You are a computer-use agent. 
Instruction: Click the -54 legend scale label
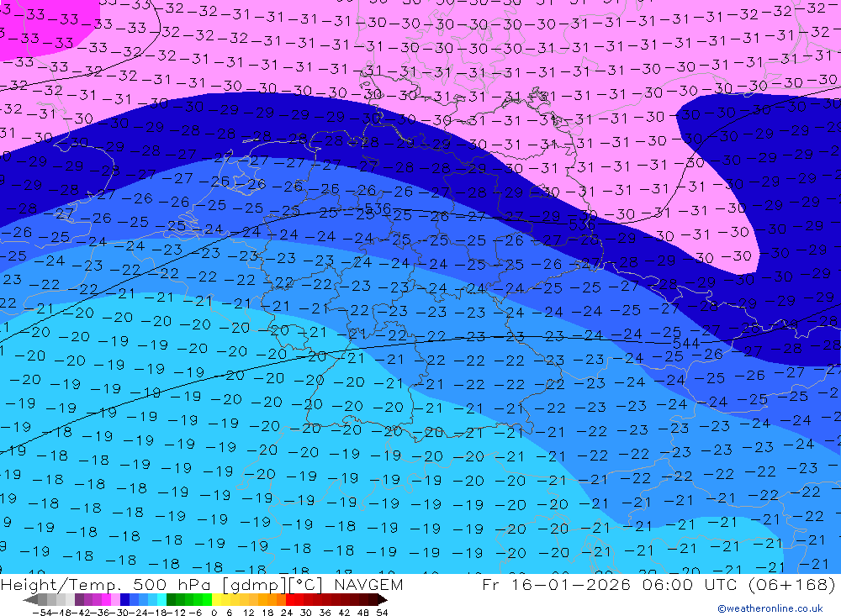[42, 613]
